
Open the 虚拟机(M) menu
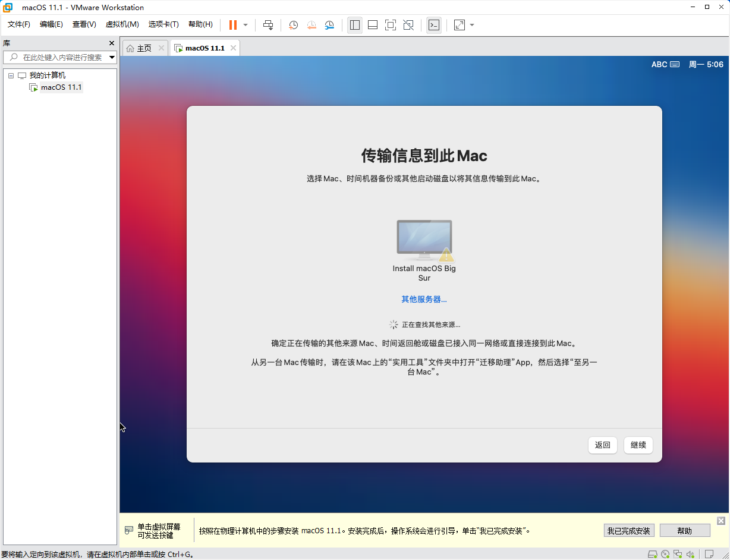[x=122, y=24]
